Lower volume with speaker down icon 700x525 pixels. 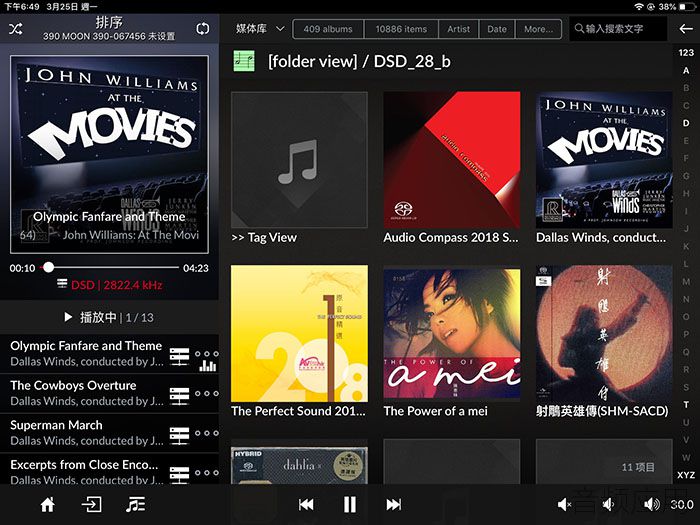click(607, 504)
